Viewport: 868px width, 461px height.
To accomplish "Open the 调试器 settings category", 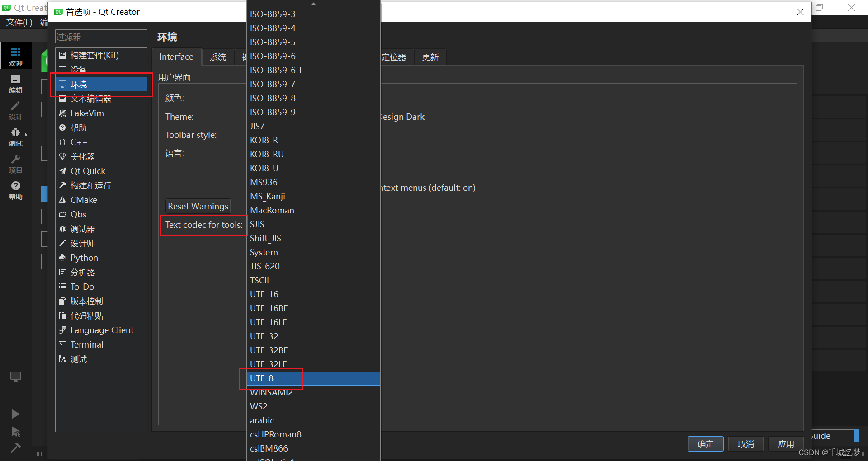I will pos(101,229).
